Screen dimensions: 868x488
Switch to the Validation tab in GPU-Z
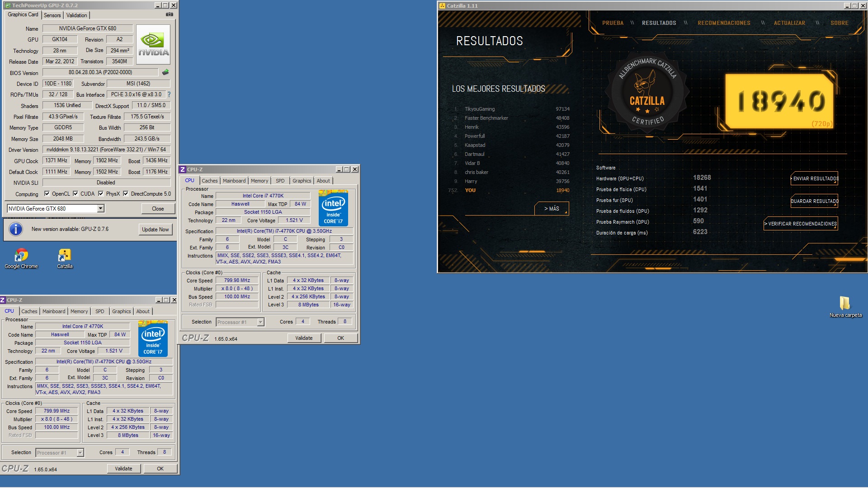click(x=76, y=15)
